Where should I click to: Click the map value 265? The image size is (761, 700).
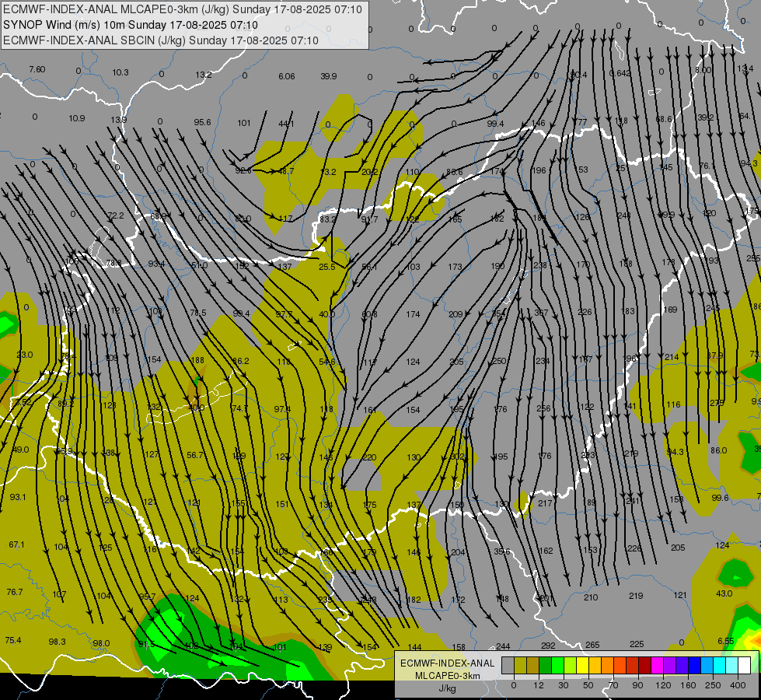click(592, 645)
